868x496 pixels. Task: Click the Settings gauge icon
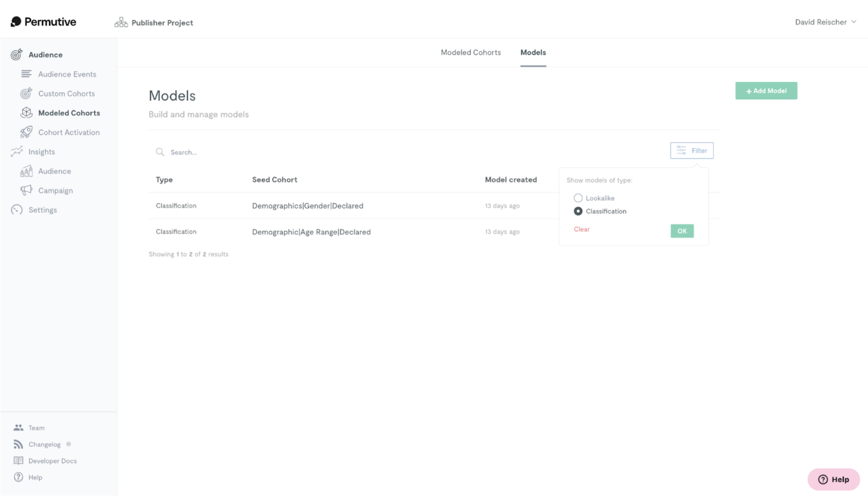pos(17,210)
